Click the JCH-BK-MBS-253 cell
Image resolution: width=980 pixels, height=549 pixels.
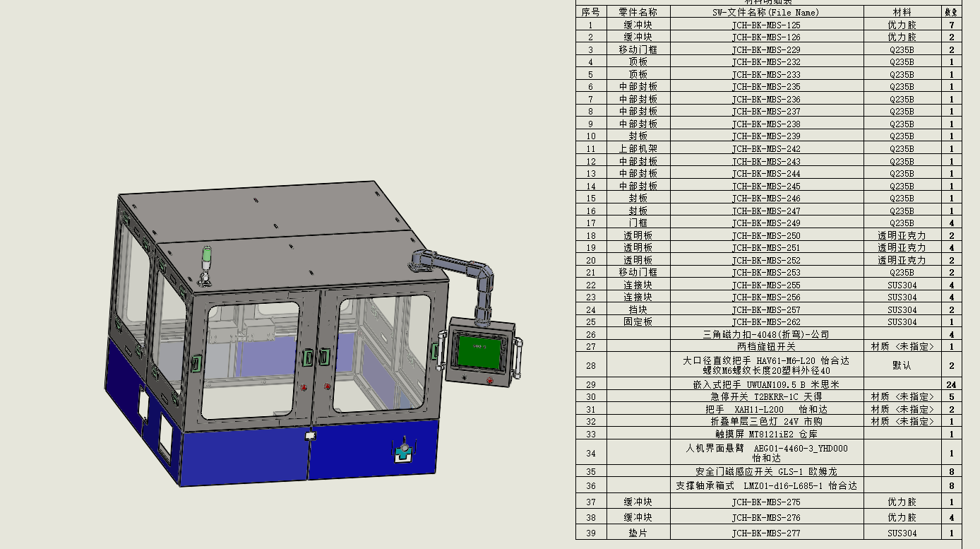tap(766, 272)
